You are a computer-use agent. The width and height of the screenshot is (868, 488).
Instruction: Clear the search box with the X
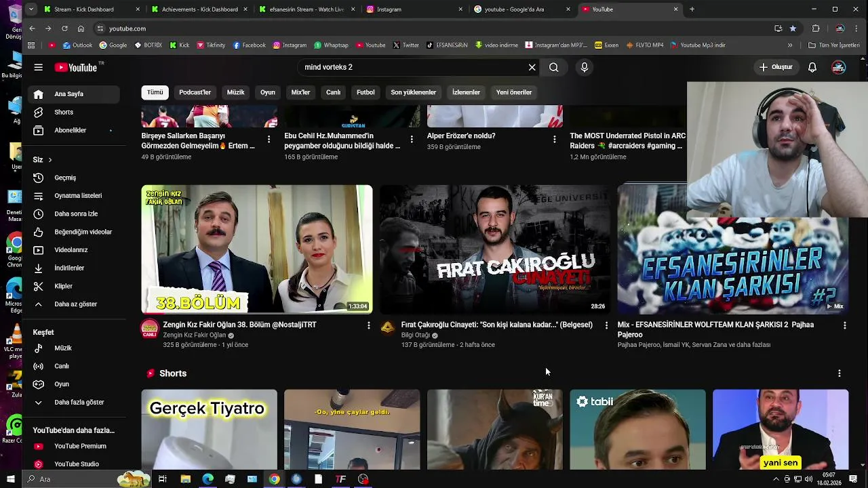tap(532, 67)
